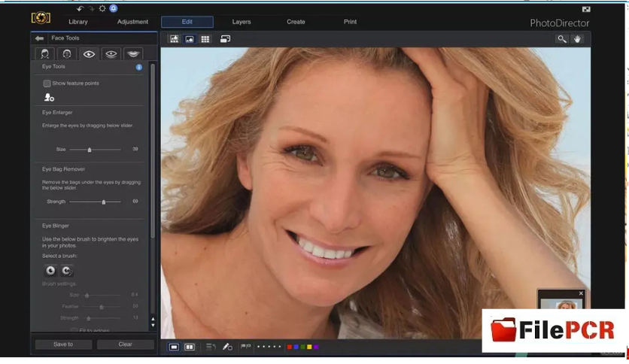Set the star rating dots
The height and width of the screenshot is (364, 629).
tap(269, 347)
